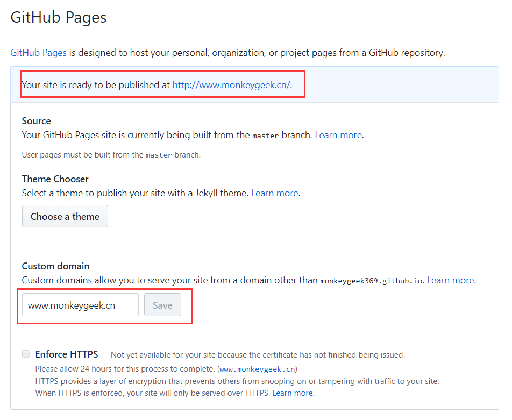Open Learn more link under Theme Chooser
The height and width of the screenshot is (420, 512).
pos(275,193)
